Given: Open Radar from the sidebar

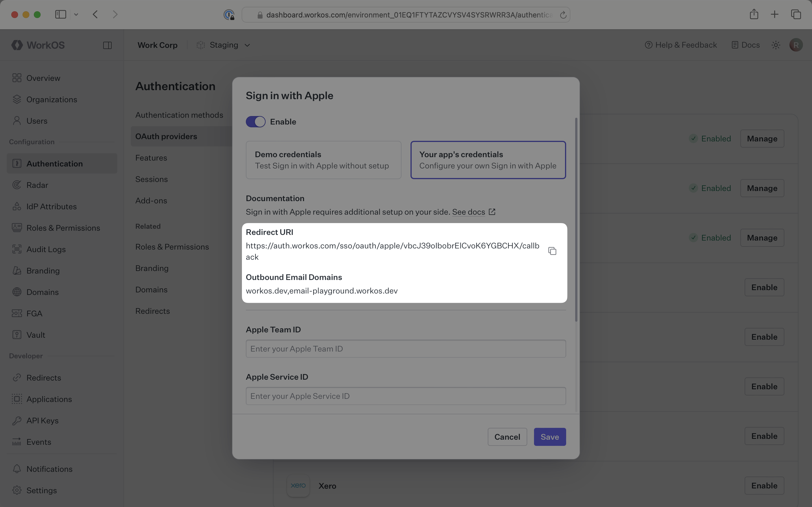Looking at the screenshot, I should coord(37,185).
